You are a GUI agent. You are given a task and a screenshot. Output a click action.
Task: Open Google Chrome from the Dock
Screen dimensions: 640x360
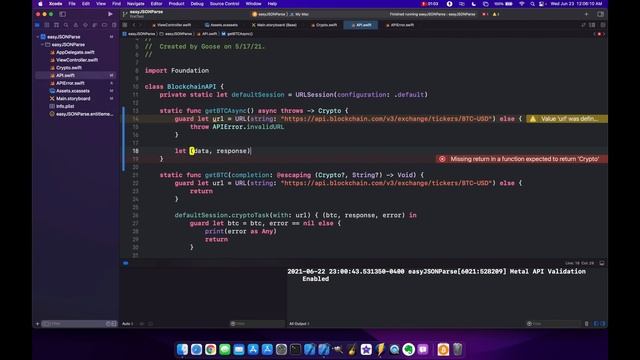point(211,349)
